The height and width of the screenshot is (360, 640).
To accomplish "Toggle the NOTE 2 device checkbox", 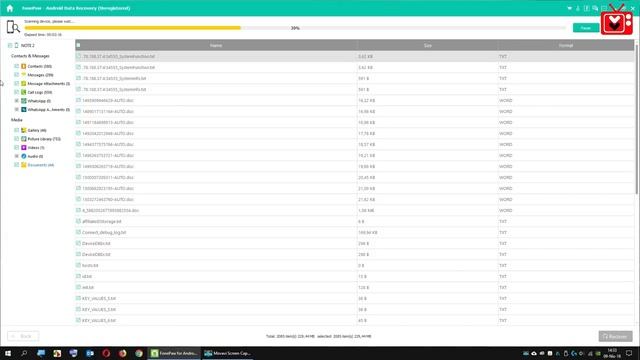I will click(x=10, y=45).
